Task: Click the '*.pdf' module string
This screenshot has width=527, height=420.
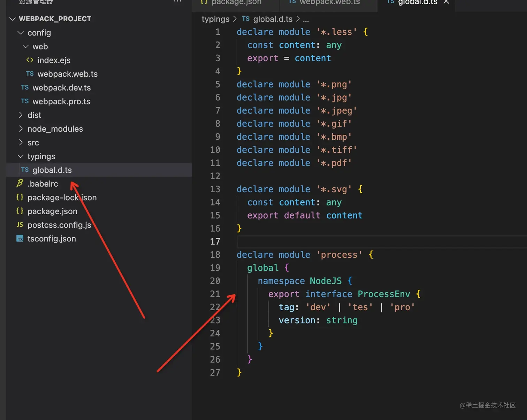Action: point(334,163)
